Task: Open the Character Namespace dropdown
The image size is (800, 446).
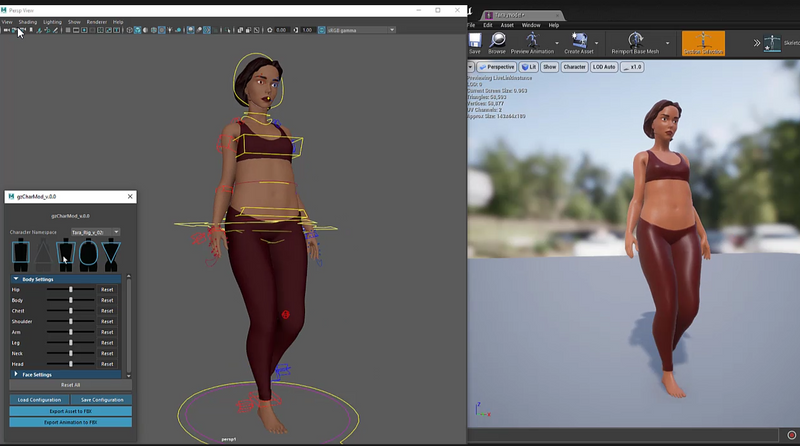Action: tap(95, 232)
